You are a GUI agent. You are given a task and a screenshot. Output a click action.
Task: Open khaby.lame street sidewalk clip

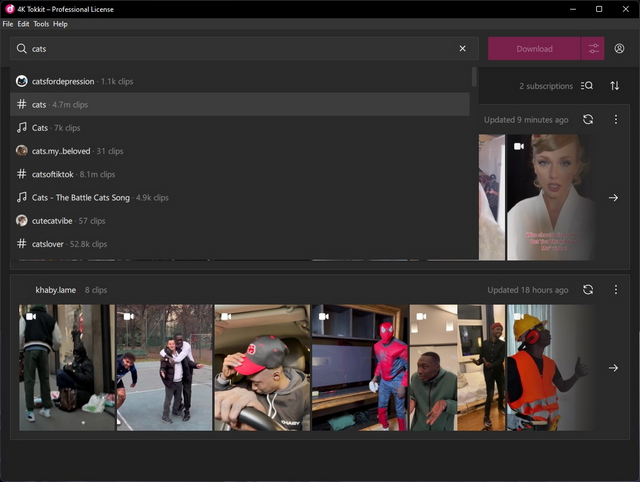(x=67, y=367)
